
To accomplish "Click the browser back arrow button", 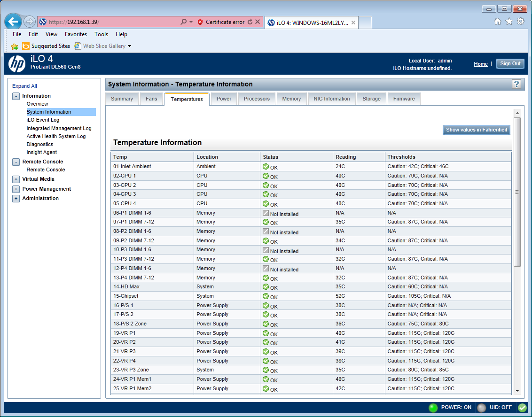I will click(x=14, y=22).
